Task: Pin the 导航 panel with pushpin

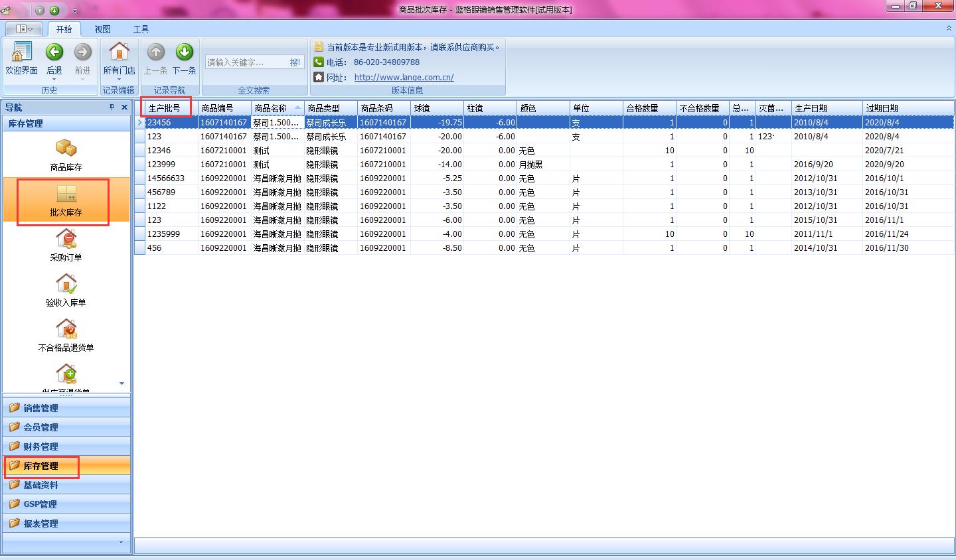Action: coord(112,107)
